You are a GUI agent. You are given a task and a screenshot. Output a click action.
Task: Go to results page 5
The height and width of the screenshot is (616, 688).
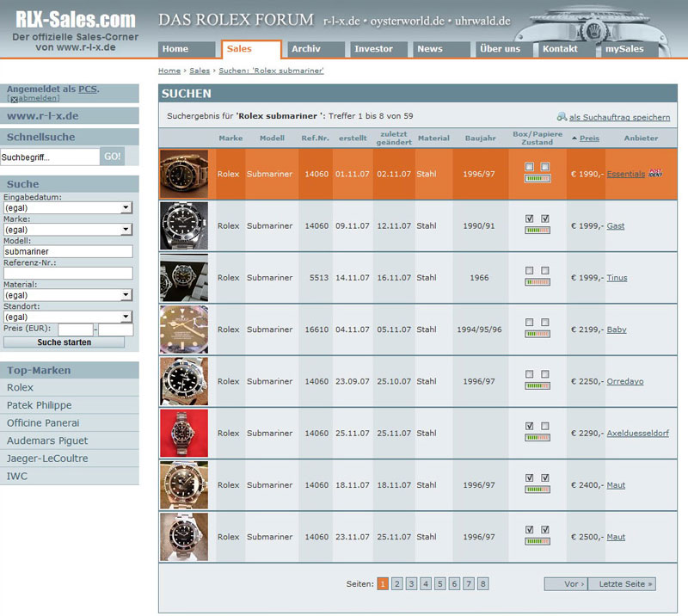point(440,584)
